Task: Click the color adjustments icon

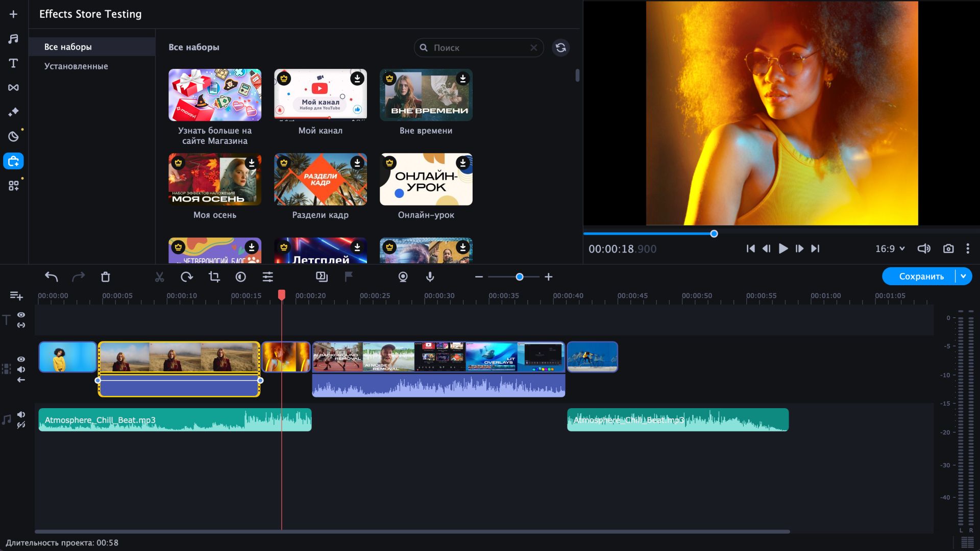Action: [240, 277]
